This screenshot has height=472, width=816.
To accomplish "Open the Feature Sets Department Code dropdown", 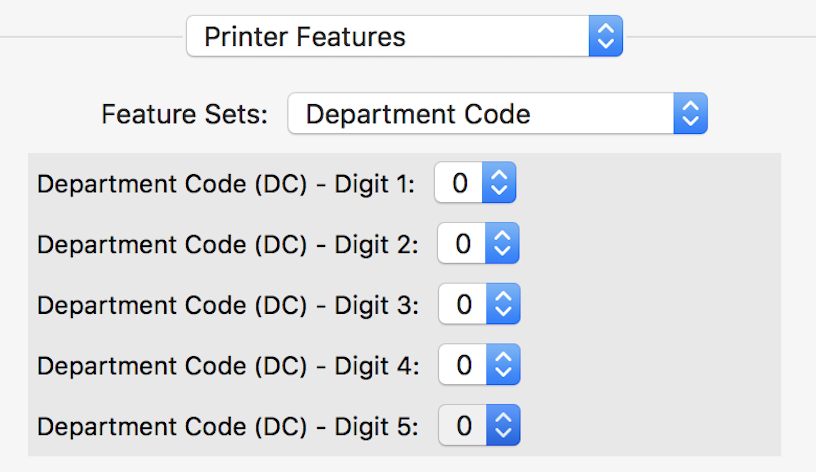I will (x=480, y=114).
